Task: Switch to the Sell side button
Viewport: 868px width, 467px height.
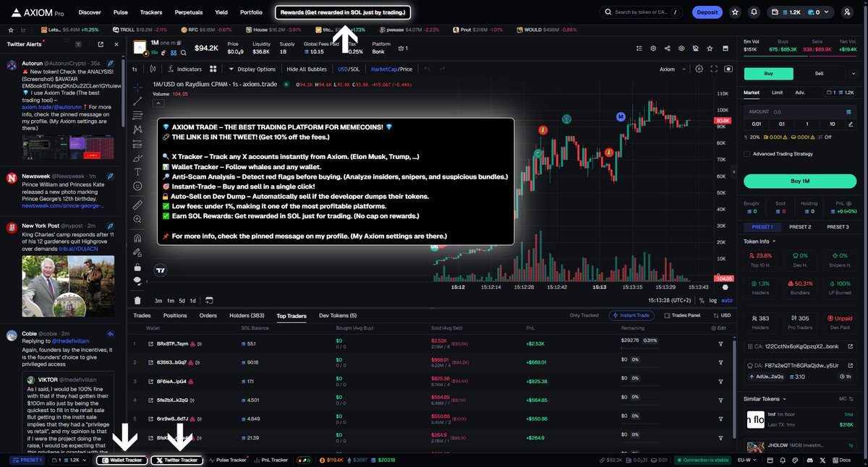Action: [x=819, y=73]
